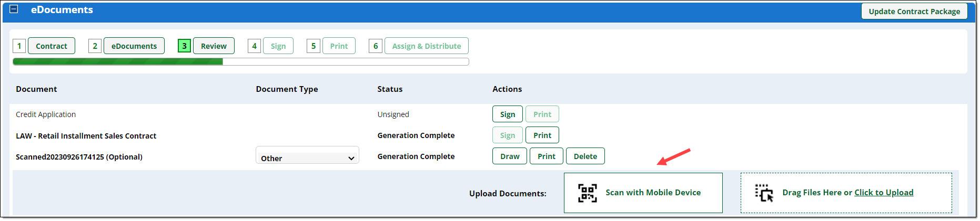Select highlighted step number 3 box
This screenshot has height=221, width=980.
tap(184, 46)
